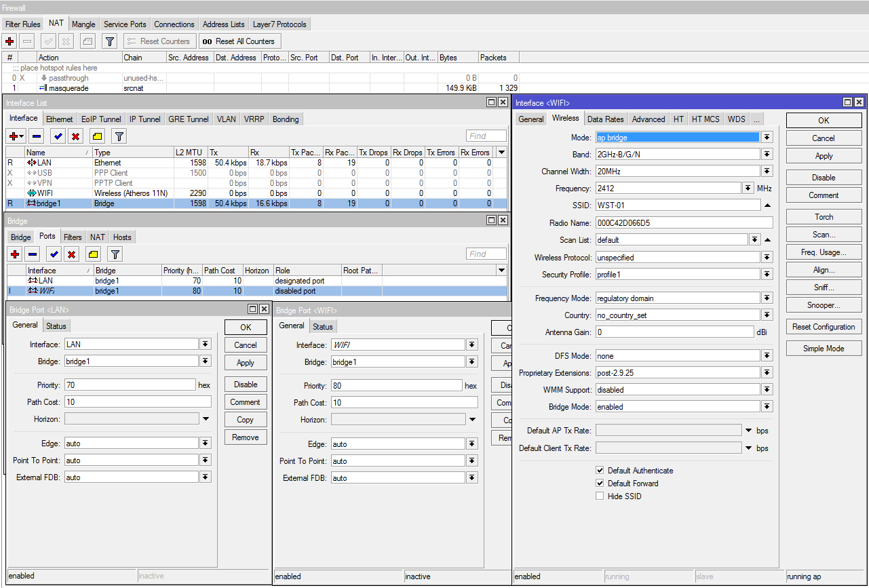869x588 pixels.
Task: Disable bridge port with red X icon
Action: click(71, 254)
